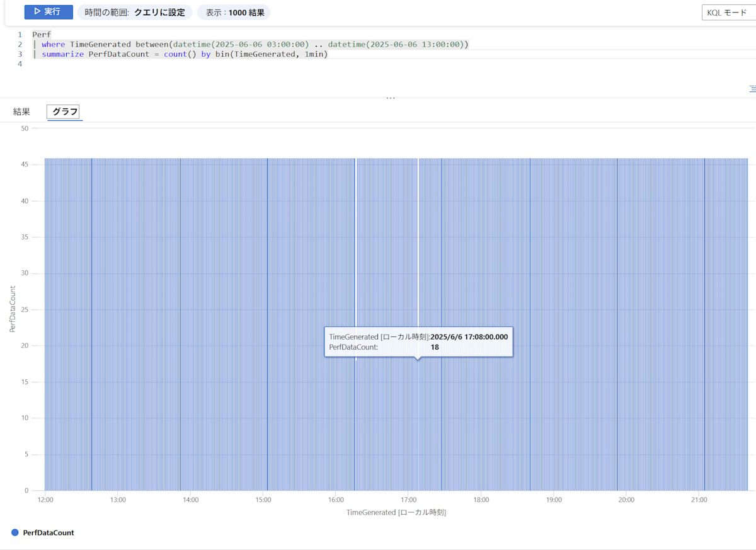Open the KQL モード dropdown
This screenshot has width=756, height=550.
[x=729, y=13]
